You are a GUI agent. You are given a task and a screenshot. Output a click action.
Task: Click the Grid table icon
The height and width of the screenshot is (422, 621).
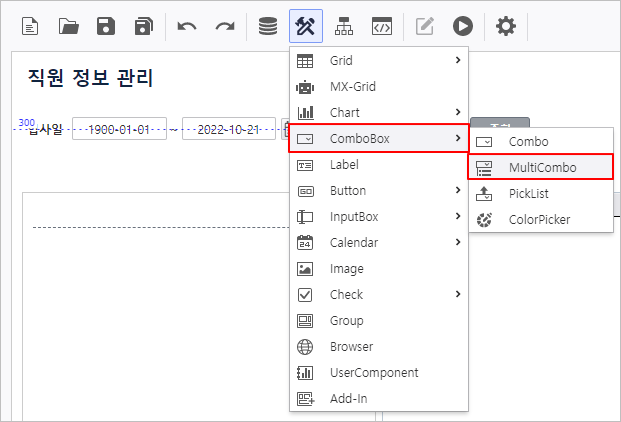pos(305,61)
